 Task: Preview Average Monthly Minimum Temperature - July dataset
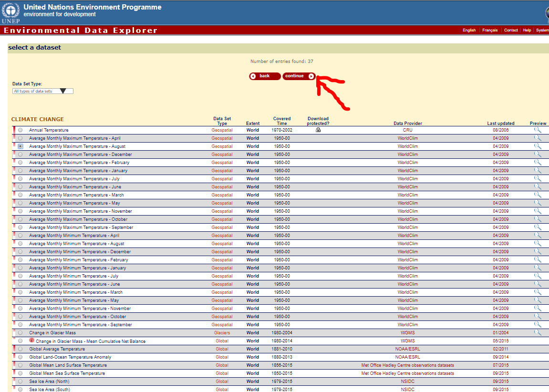click(x=538, y=276)
